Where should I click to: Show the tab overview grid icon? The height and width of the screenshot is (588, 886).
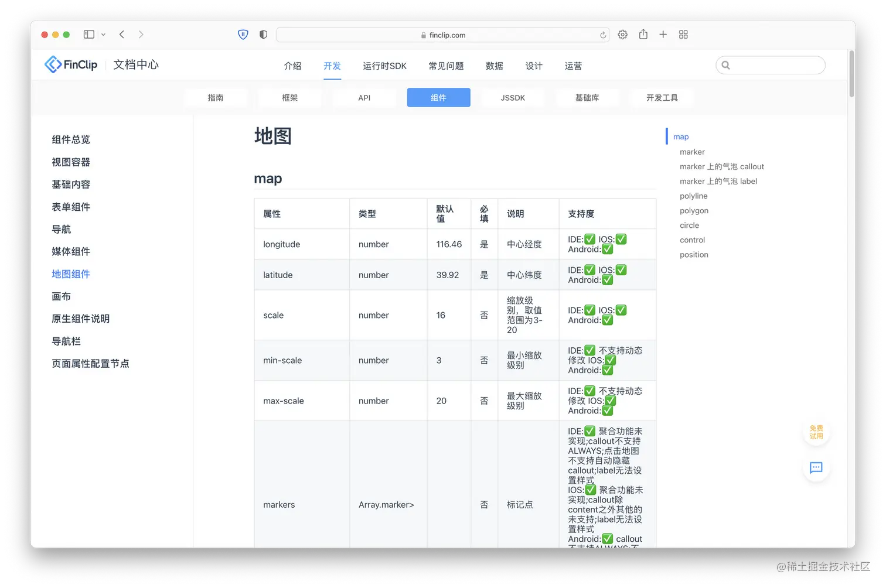(x=683, y=35)
